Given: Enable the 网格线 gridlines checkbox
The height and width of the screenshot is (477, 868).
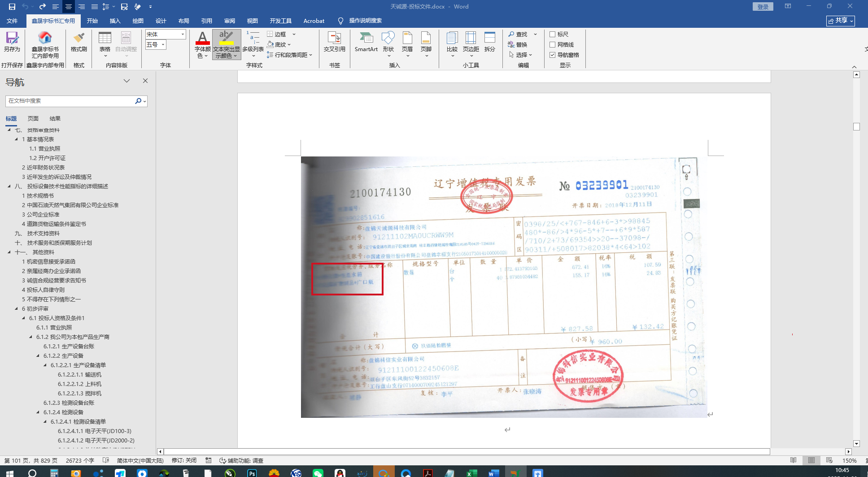Looking at the screenshot, I should click(553, 44).
